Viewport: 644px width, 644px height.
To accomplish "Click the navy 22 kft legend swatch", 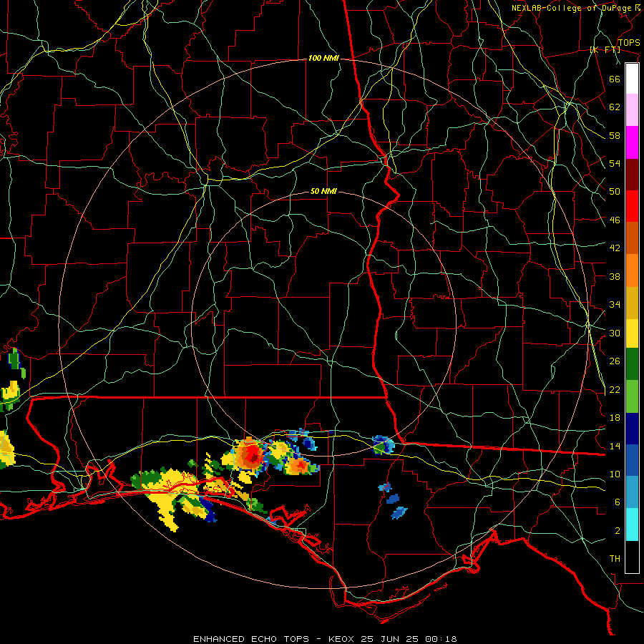I will coord(632,429).
